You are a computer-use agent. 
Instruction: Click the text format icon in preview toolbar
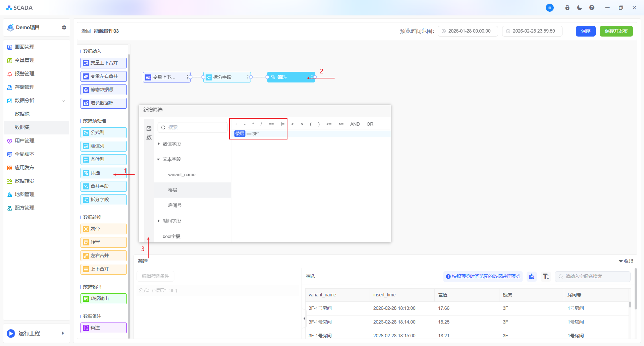(x=546, y=277)
